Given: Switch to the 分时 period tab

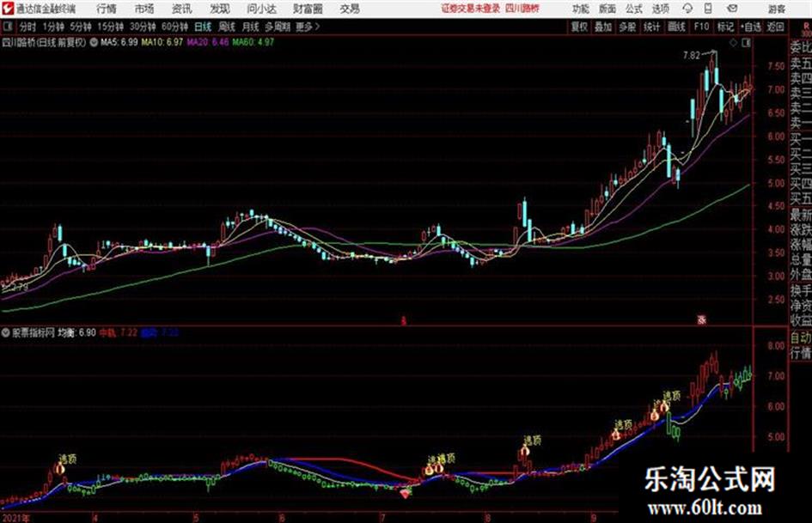Looking at the screenshot, I should tap(27, 27).
